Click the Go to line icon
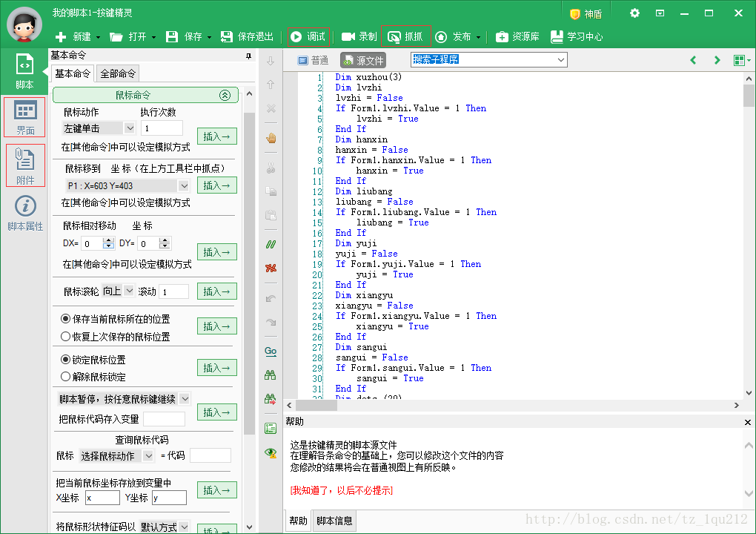 [271, 351]
